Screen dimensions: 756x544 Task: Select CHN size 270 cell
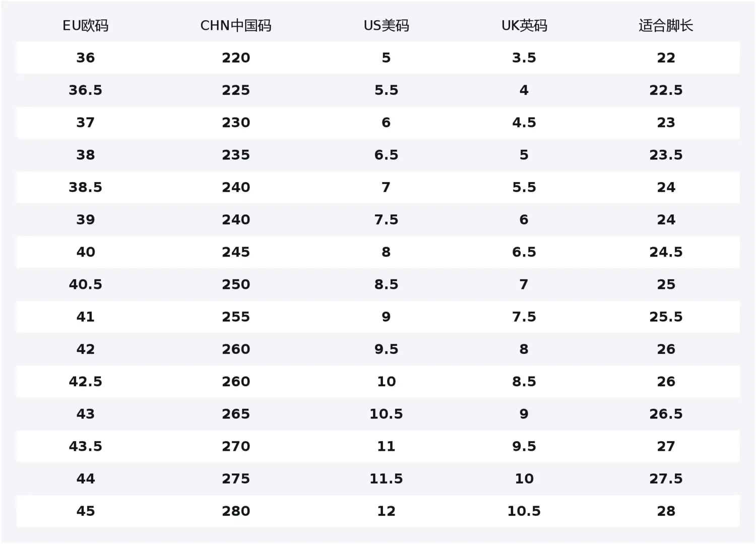[236, 447]
